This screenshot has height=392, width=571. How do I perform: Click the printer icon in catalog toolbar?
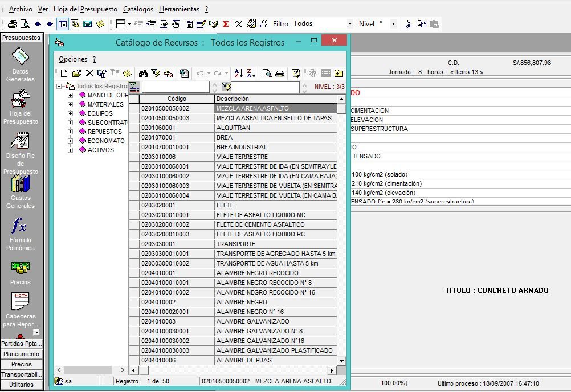(280, 73)
